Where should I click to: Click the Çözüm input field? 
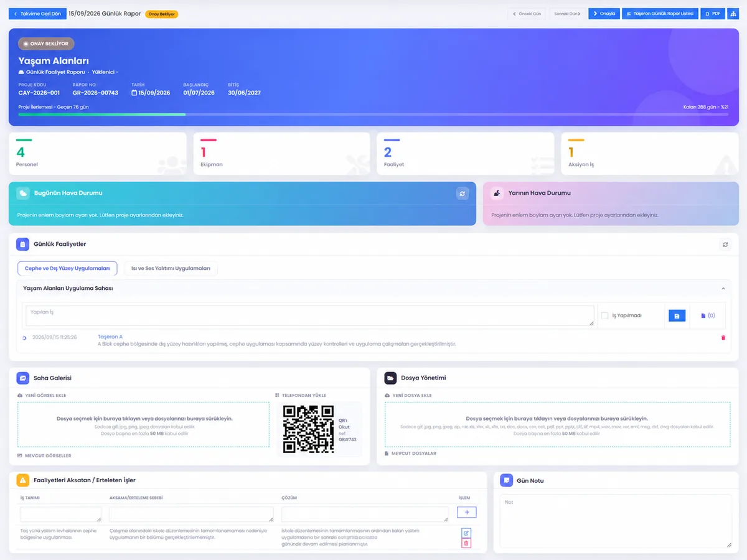(x=365, y=514)
